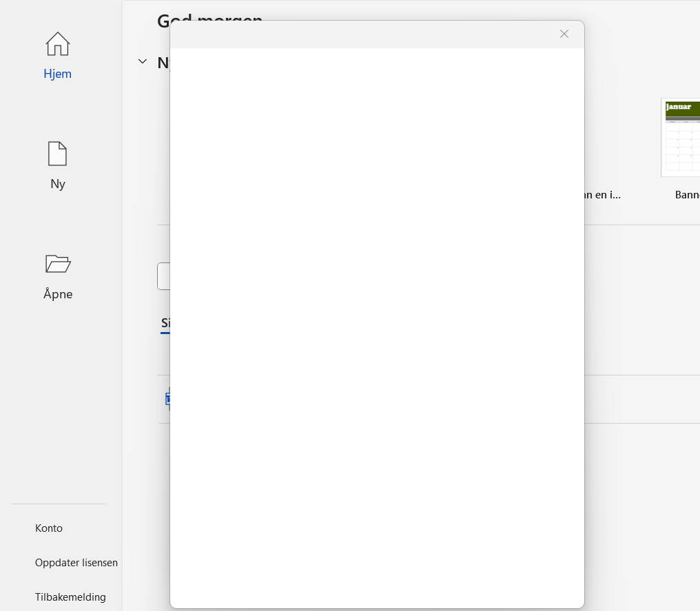The image size is (700, 611).
Task: Choose the Banner template
Action: pyautogui.click(x=688, y=195)
